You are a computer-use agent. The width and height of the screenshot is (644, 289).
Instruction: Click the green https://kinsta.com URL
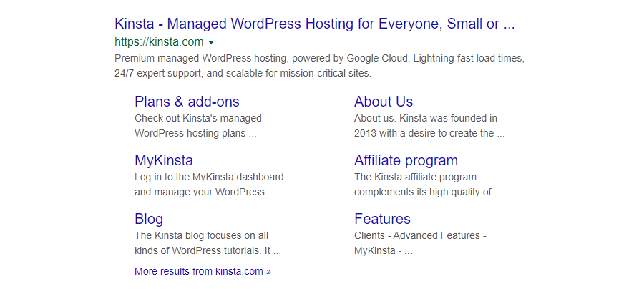click(x=160, y=42)
